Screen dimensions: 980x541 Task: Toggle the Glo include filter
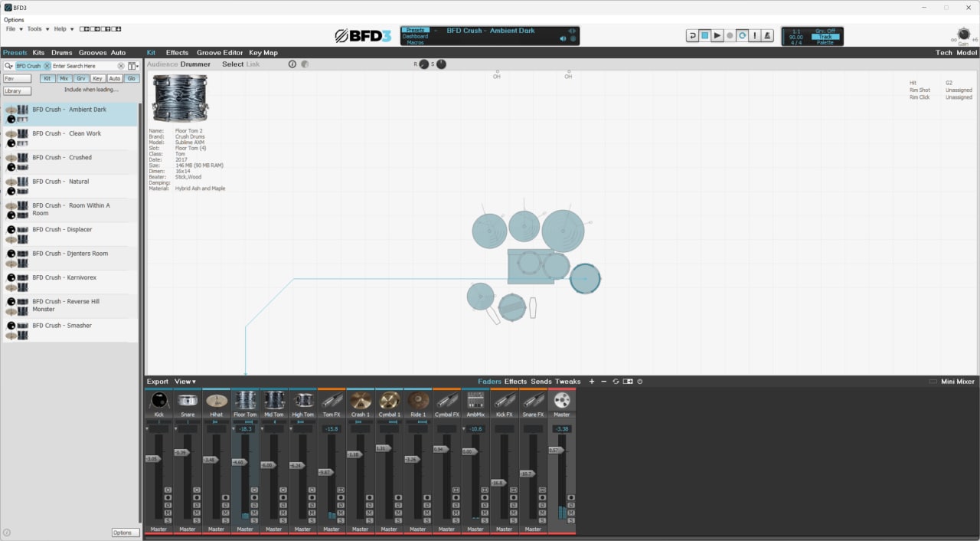[x=132, y=79]
